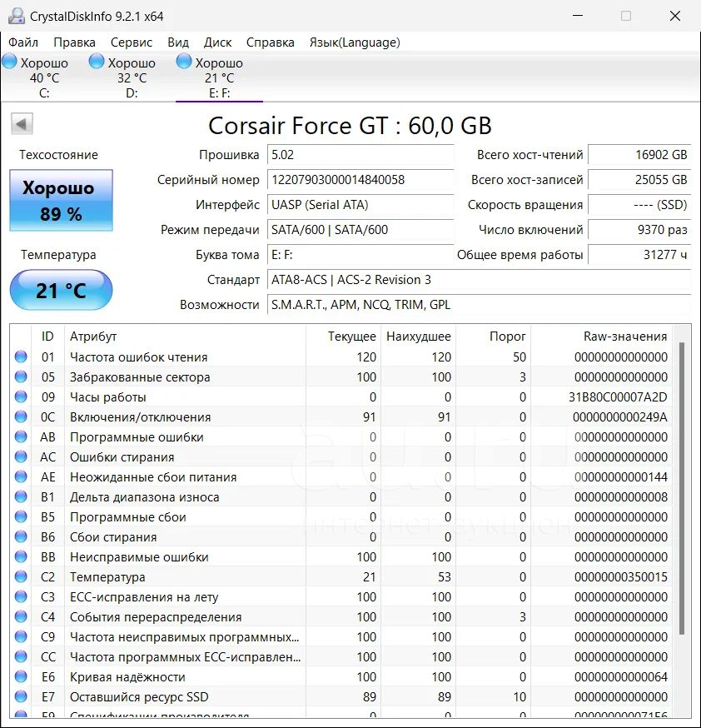Click the Атрибут column header
The width and height of the screenshot is (701, 728).
tap(186, 337)
